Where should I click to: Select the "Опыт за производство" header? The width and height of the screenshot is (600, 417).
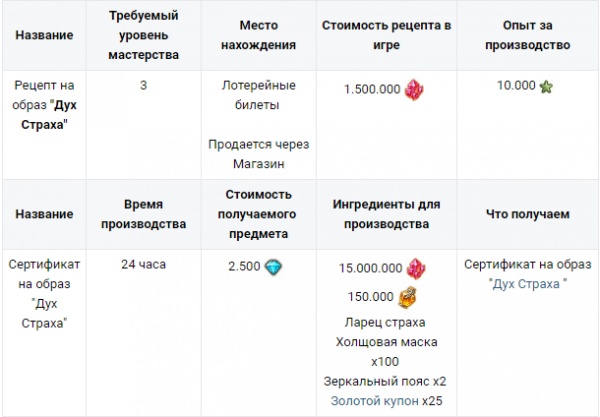click(x=526, y=34)
